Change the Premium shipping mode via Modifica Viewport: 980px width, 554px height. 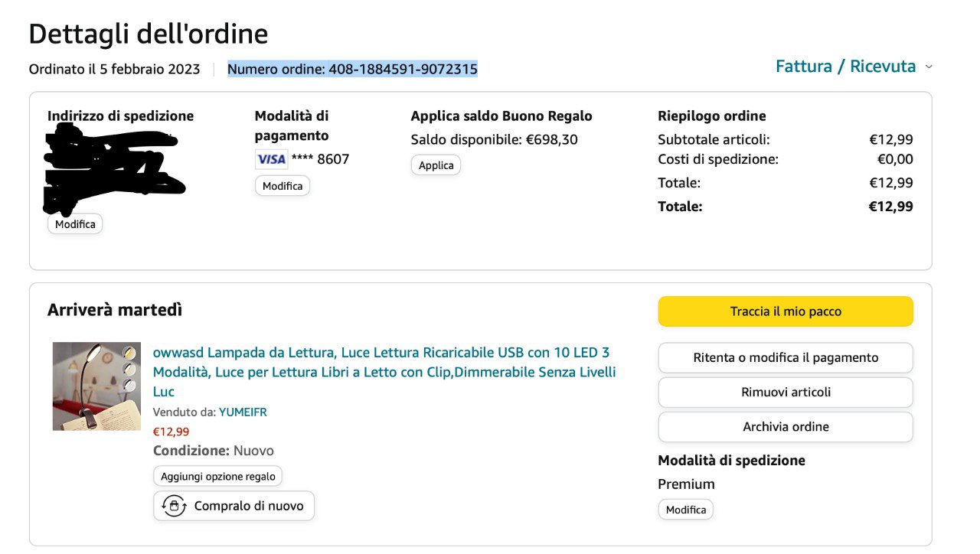[686, 510]
